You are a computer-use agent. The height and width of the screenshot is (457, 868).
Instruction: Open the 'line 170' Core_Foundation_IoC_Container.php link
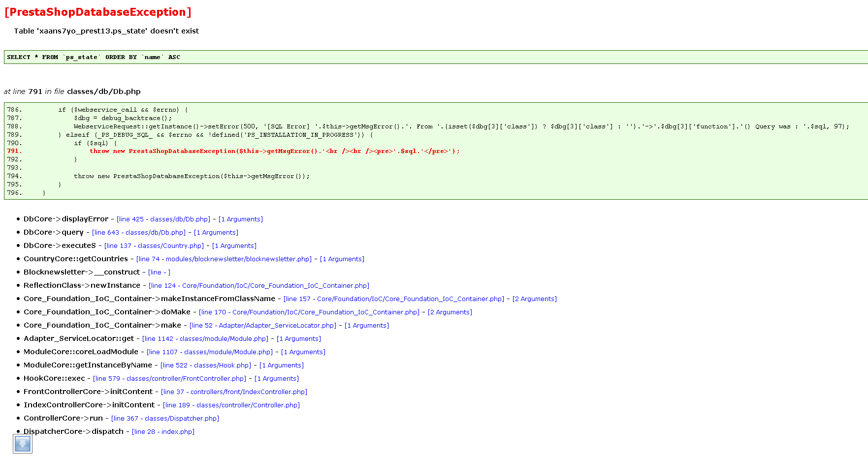(309, 312)
